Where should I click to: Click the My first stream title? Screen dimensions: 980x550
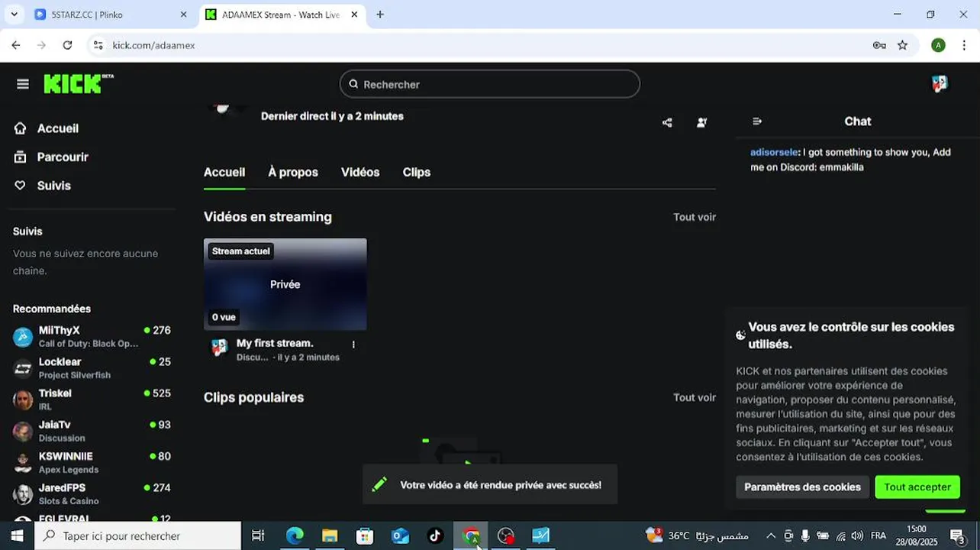(x=275, y=343)
